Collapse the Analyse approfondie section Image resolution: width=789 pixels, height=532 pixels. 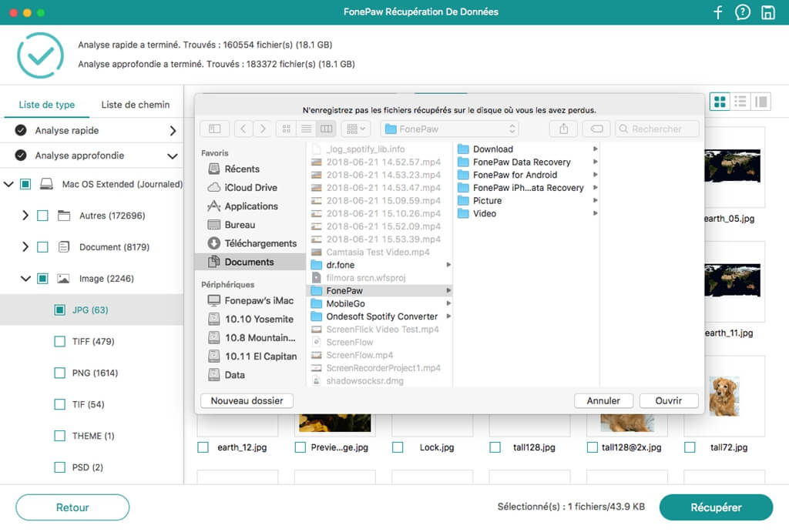tap(173, 156)
